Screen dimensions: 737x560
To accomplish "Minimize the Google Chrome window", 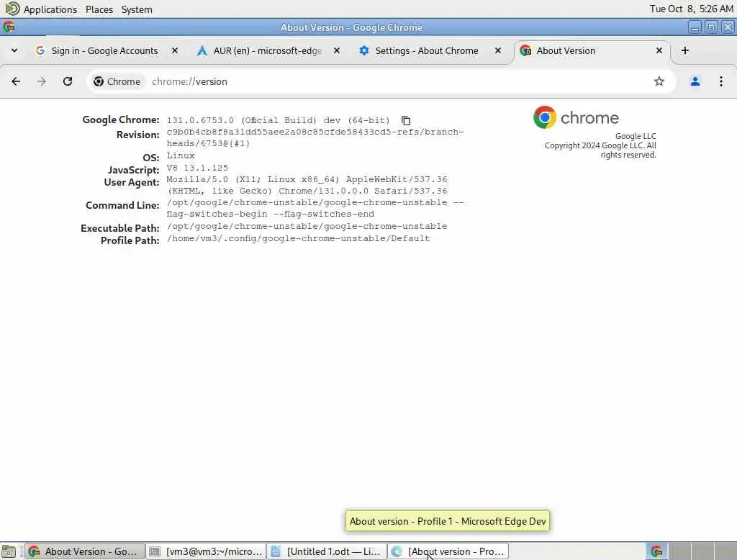I will point(695,27).
